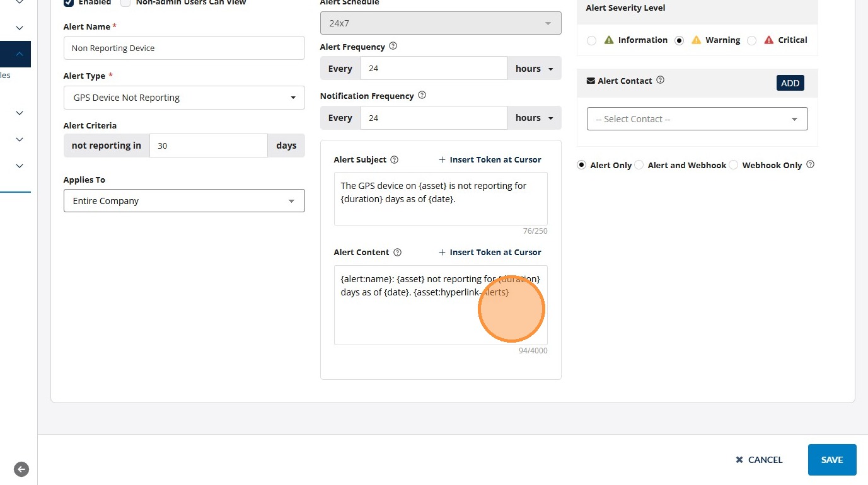Click the Notification Frequency value field
The height and width of the screenshot is (485, 868).
pyautogui.click(x=434, y=118)
